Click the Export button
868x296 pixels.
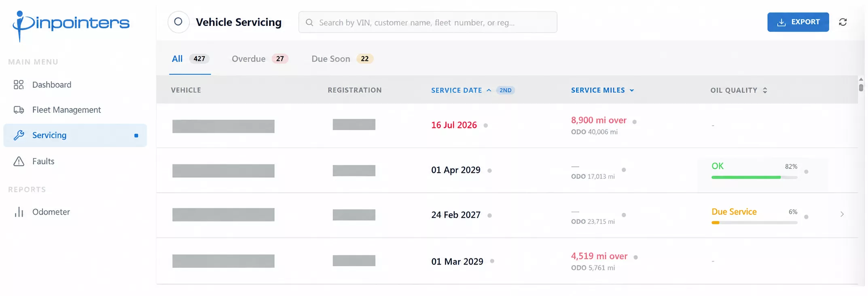pos(798,22)
